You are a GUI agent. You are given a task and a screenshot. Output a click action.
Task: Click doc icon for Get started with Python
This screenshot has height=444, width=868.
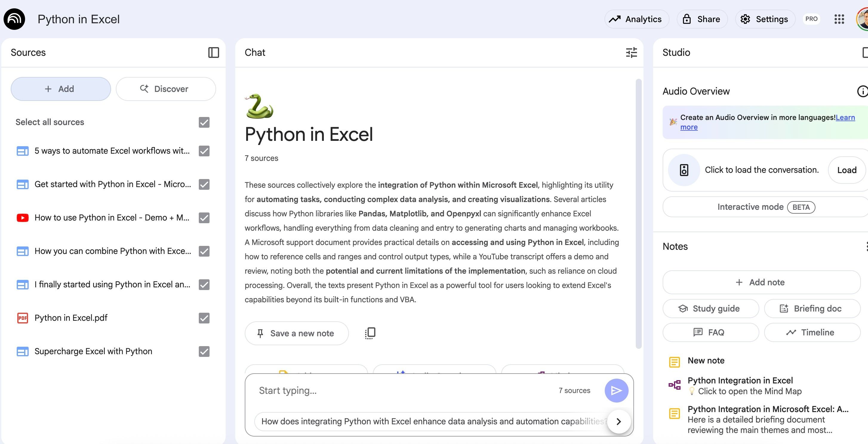pos(23,184)
